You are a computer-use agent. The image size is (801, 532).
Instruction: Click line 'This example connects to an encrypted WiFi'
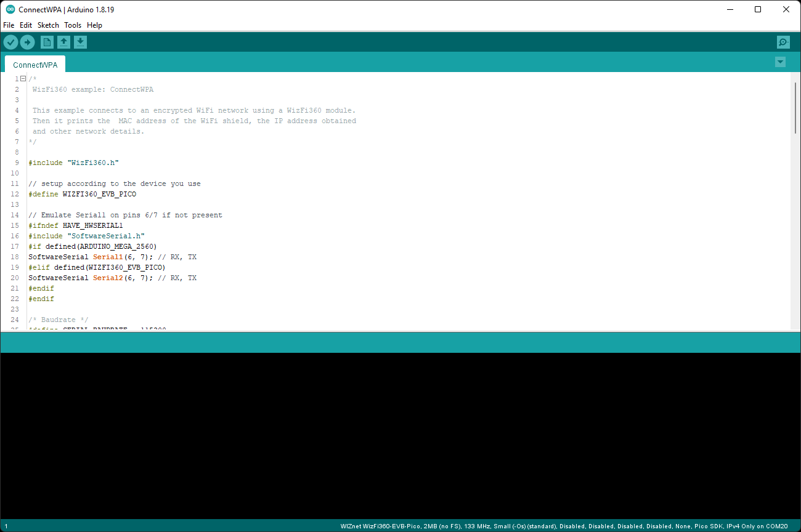click(x=194, y=110)
